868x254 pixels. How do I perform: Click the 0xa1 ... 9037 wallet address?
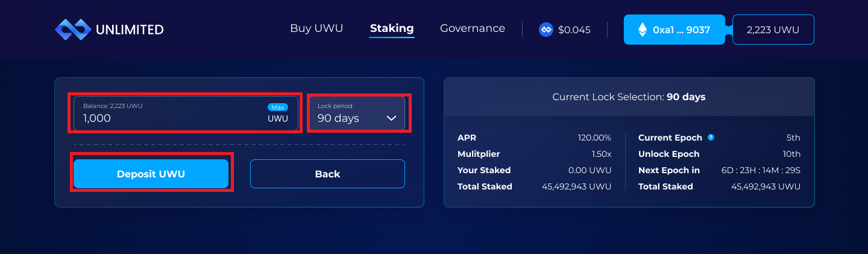tap(681, 30)
